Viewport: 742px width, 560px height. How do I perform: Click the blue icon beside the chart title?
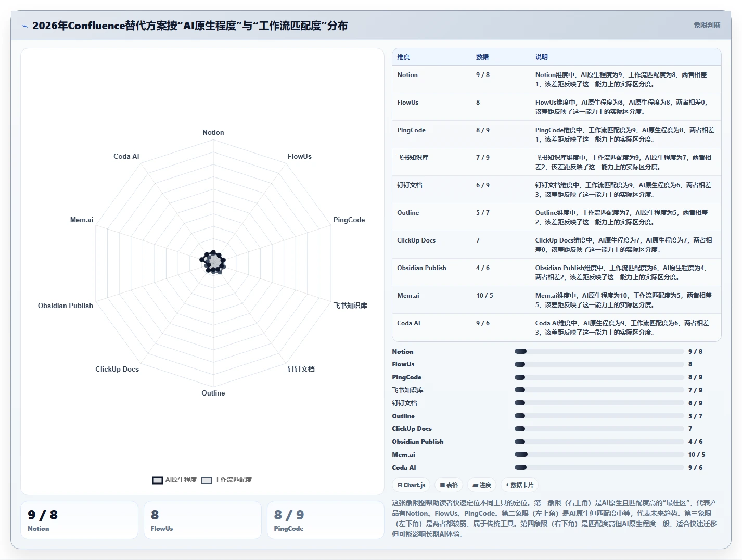pos(24,26)
